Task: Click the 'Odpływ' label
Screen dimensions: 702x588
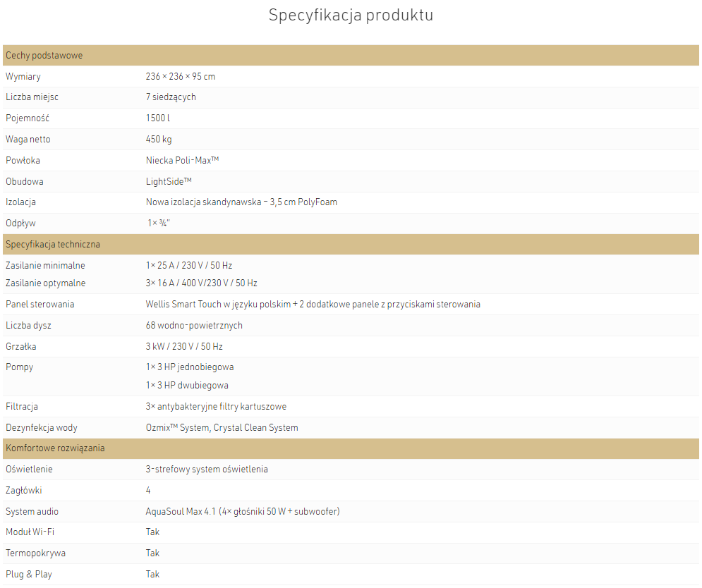Action: coord(20,223)
